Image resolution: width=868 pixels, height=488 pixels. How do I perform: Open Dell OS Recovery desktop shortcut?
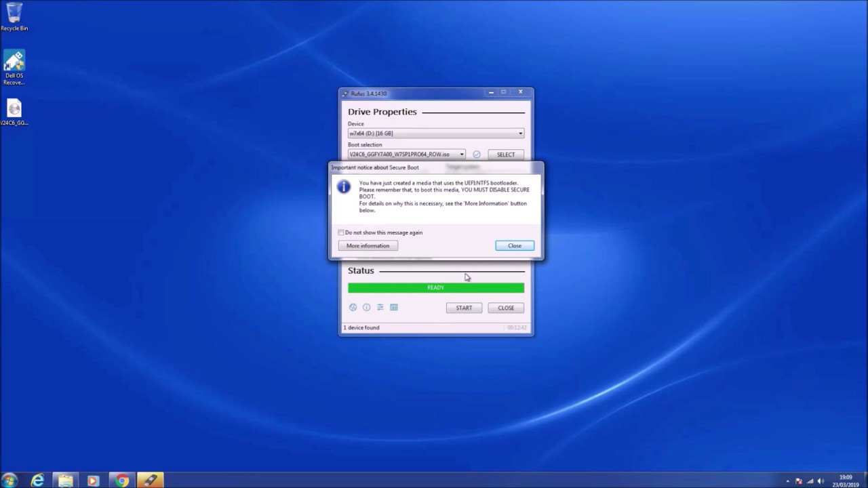point(14,68)
